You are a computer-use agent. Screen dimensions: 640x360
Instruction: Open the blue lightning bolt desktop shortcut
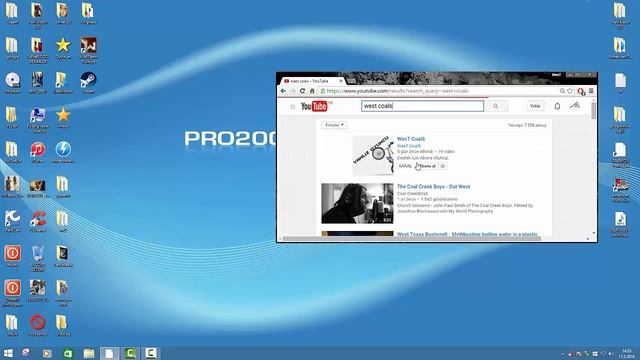tap(63, 152)
